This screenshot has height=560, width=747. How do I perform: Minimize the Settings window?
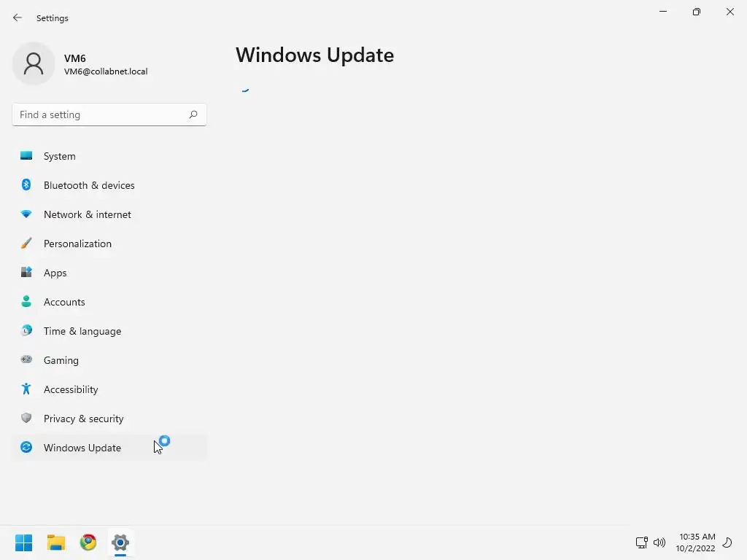coord(663,12)
